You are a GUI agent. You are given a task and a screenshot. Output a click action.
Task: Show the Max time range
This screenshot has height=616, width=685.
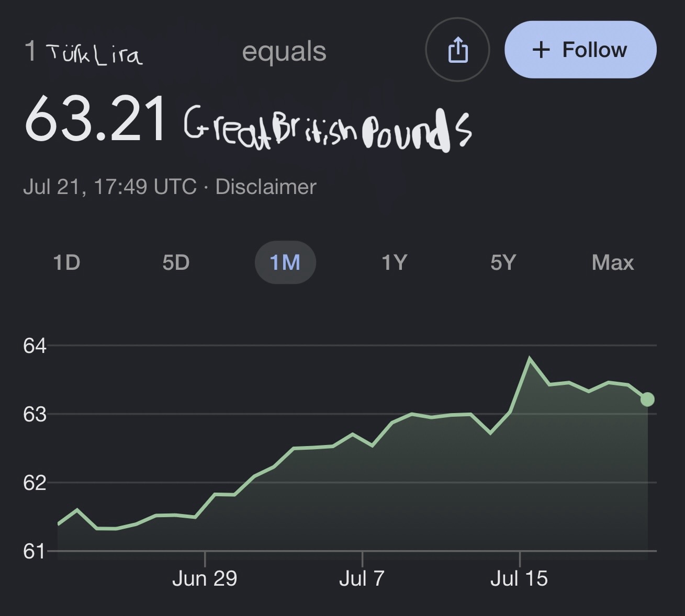tap(612, 262)
